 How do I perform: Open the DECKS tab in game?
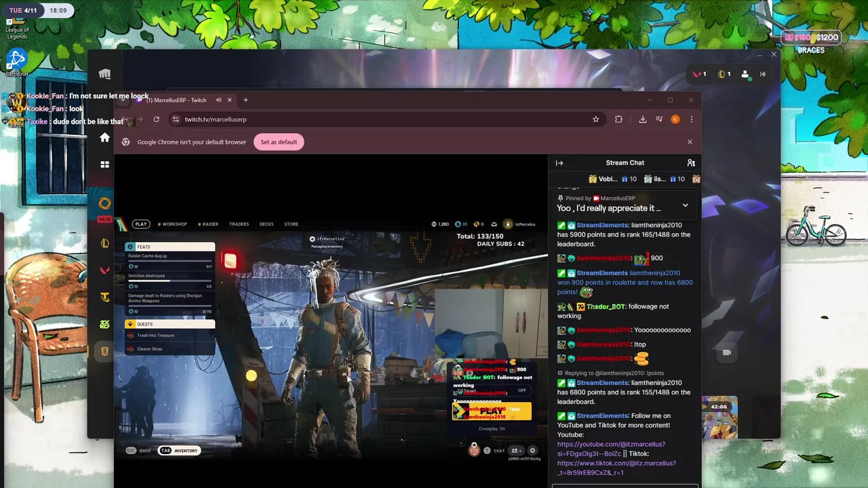pyautogui.click(x=266, y=224)
